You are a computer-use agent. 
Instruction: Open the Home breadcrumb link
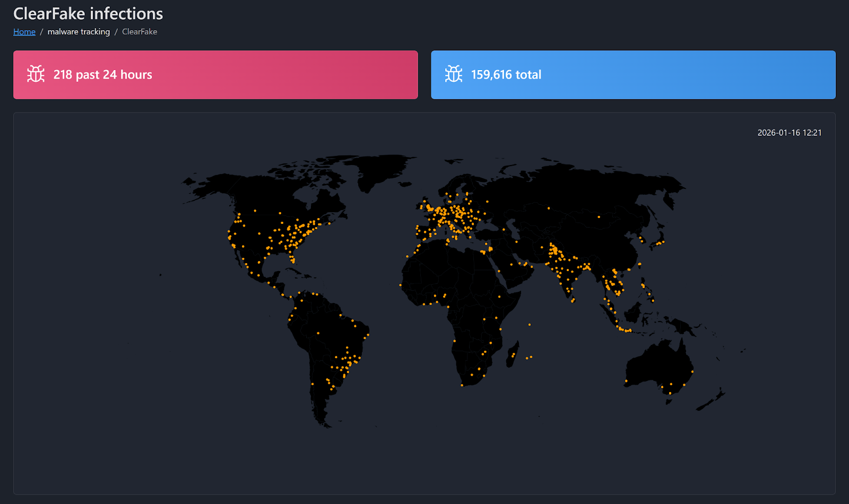click(24, 31)
